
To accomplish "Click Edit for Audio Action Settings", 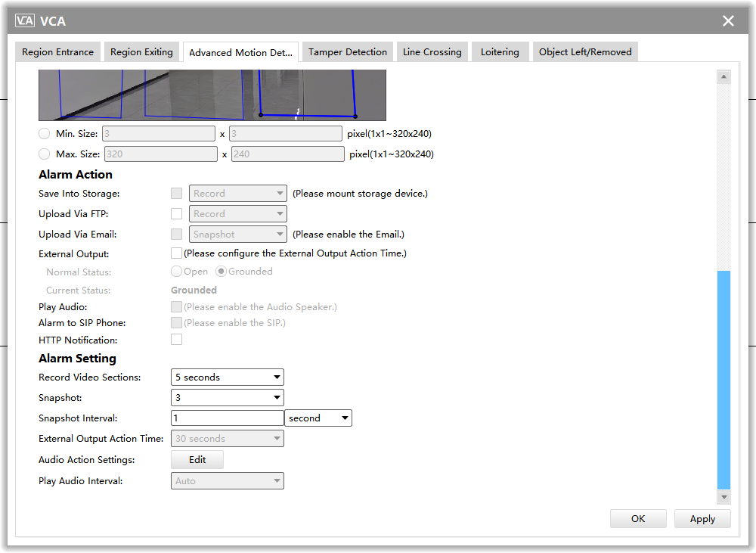I will click(x=197, y=460).
